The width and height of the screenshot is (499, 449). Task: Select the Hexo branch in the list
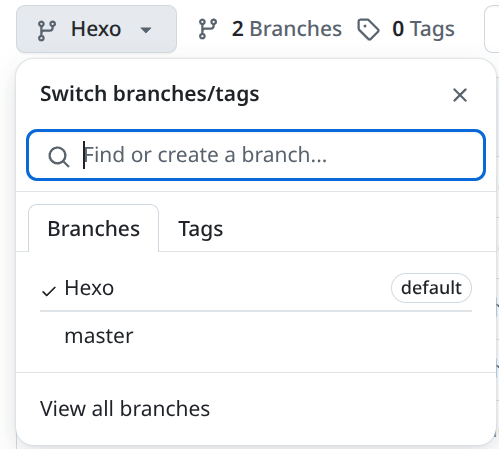[256, 288]
